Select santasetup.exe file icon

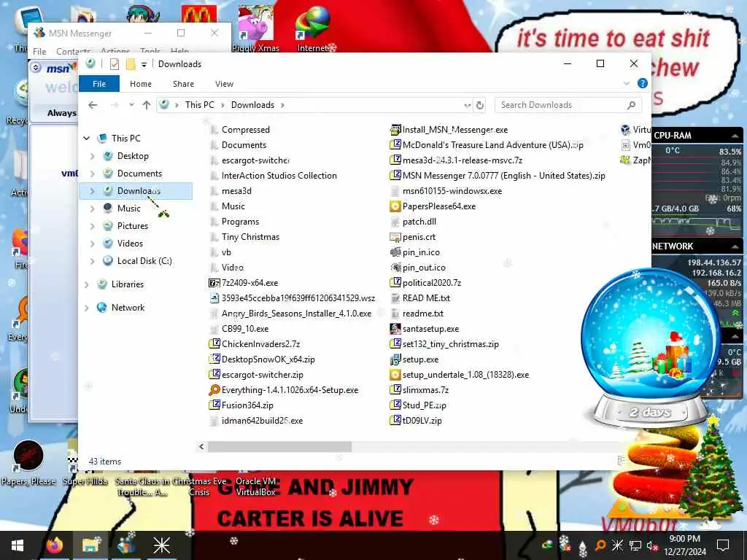pos(395,329)
